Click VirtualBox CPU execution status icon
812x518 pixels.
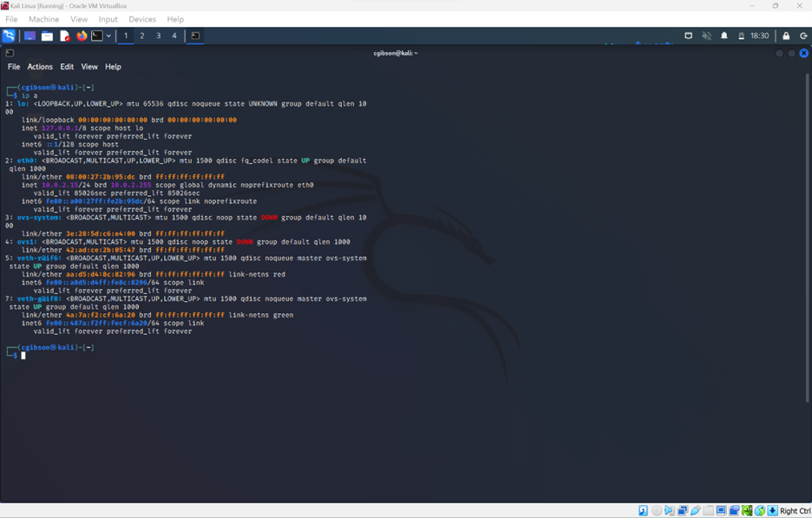click(x=747, y=511)
